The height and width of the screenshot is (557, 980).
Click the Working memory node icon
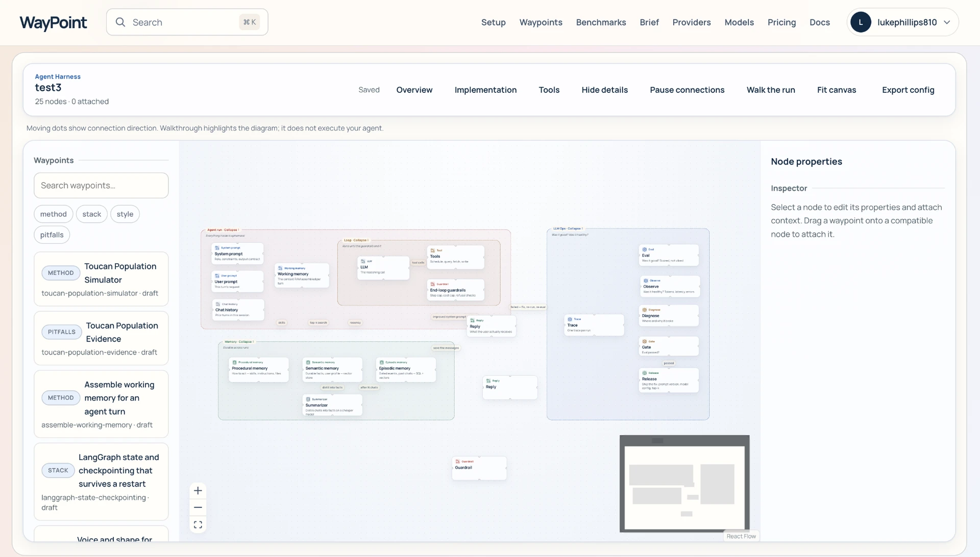click(280, 268)
